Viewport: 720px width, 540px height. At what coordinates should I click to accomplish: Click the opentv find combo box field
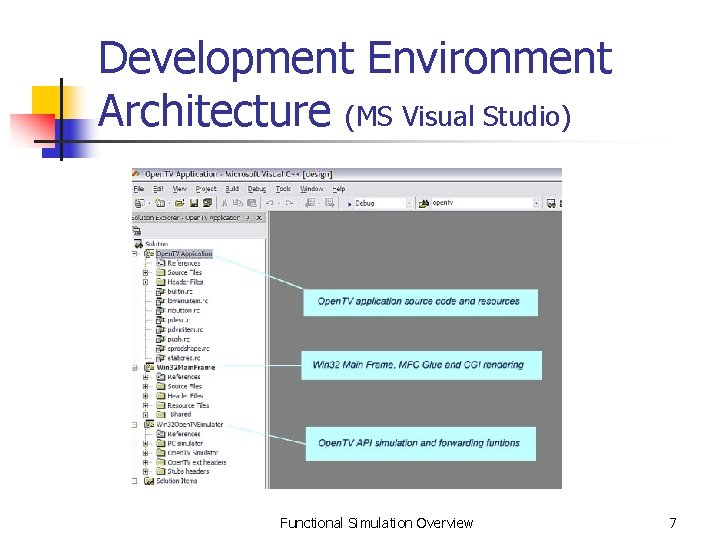[481, 203]
